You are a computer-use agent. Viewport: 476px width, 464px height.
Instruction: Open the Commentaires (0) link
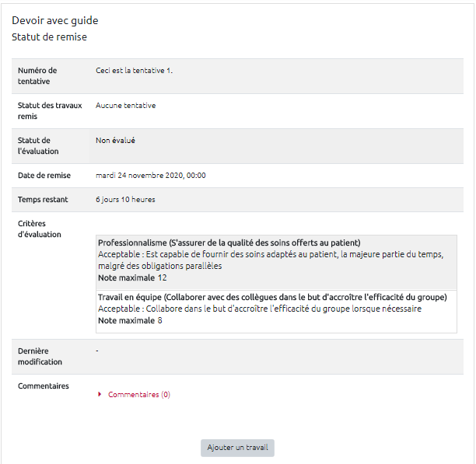(x=139, y=395)
